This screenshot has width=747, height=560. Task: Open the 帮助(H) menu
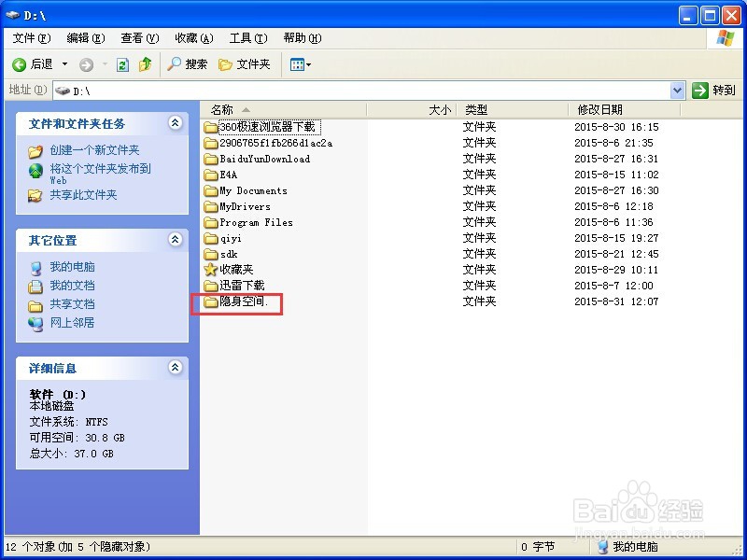click(303, 38)
